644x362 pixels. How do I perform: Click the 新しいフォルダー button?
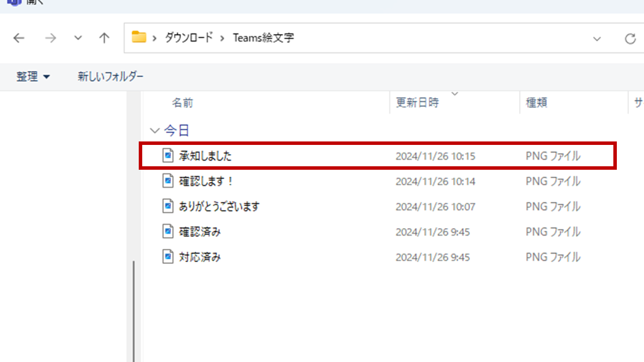[x=110, y=77]
